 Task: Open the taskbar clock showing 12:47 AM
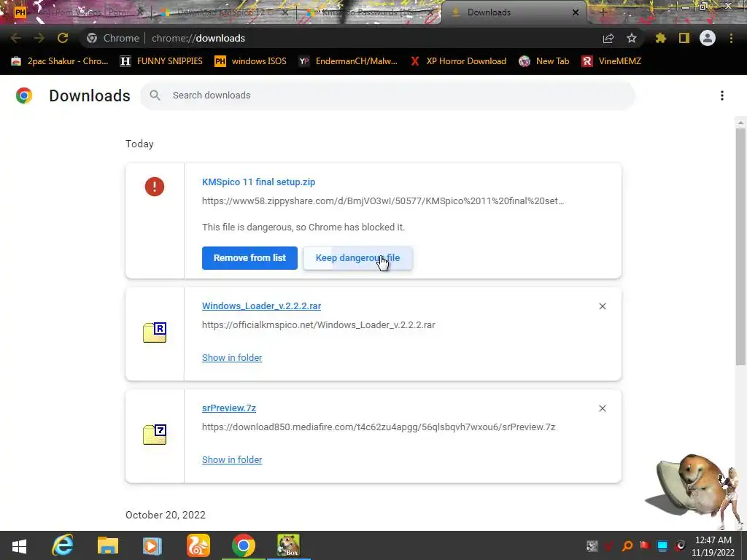[x=713, y=545]
